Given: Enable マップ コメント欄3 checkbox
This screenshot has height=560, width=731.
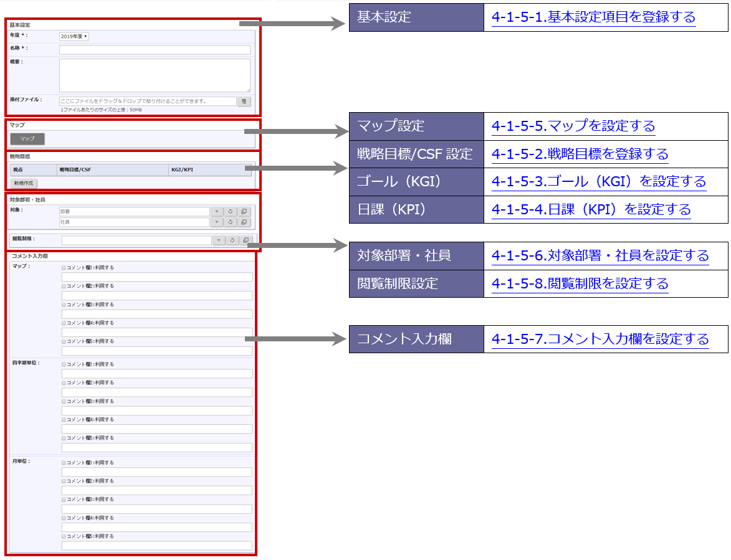Looking at the screenshot, I should [x=64, y=305].
